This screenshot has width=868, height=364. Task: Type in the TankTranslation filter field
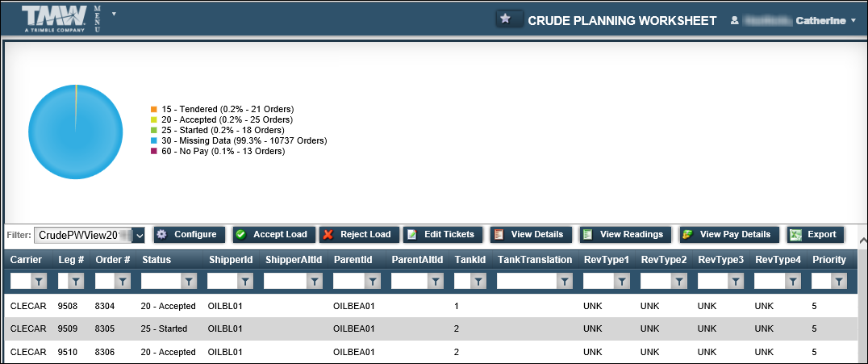click(x=527, y=281)
